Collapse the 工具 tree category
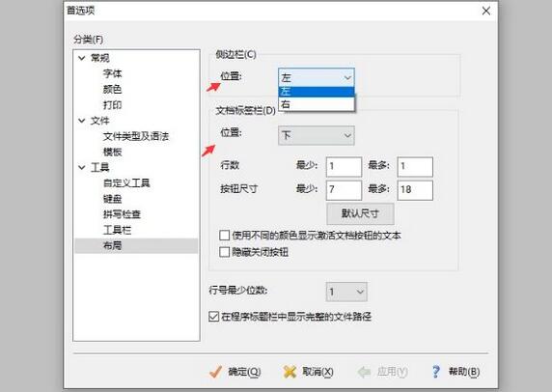 tap(82, 167)
